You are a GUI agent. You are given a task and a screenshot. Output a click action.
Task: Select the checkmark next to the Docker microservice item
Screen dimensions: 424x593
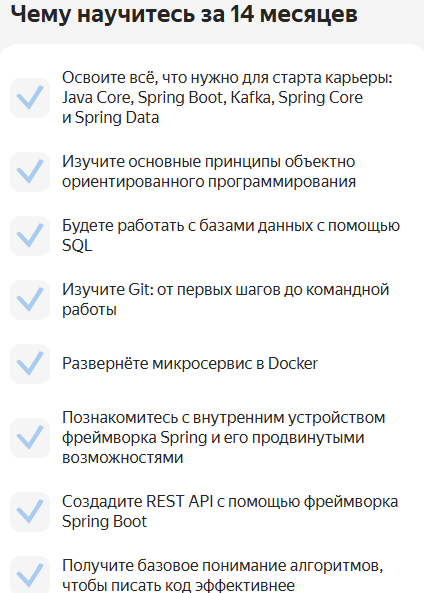coord(30,363)
